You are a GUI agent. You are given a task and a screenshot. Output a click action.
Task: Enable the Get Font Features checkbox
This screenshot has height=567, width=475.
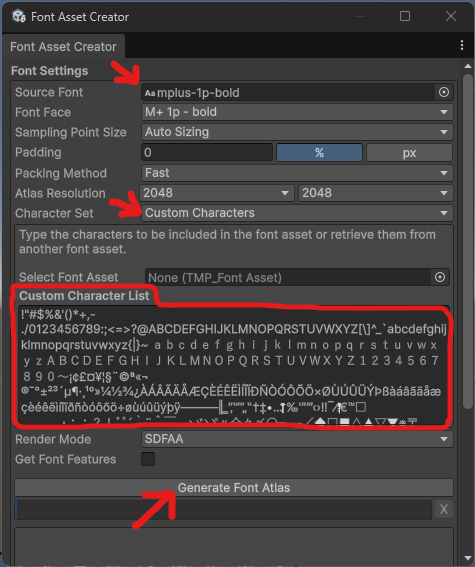coord(148,459)
